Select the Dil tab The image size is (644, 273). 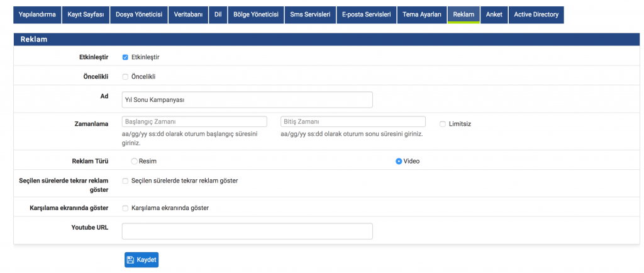218,14
